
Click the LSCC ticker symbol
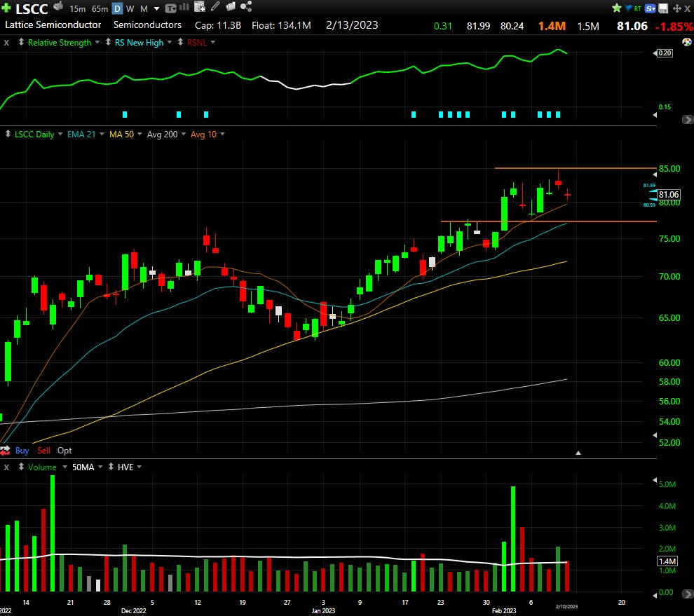32,8
